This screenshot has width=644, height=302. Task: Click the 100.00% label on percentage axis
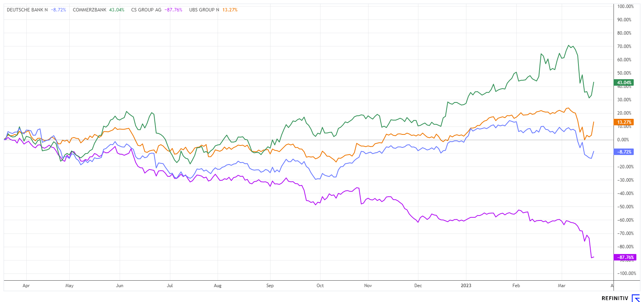tap(625, 6)
